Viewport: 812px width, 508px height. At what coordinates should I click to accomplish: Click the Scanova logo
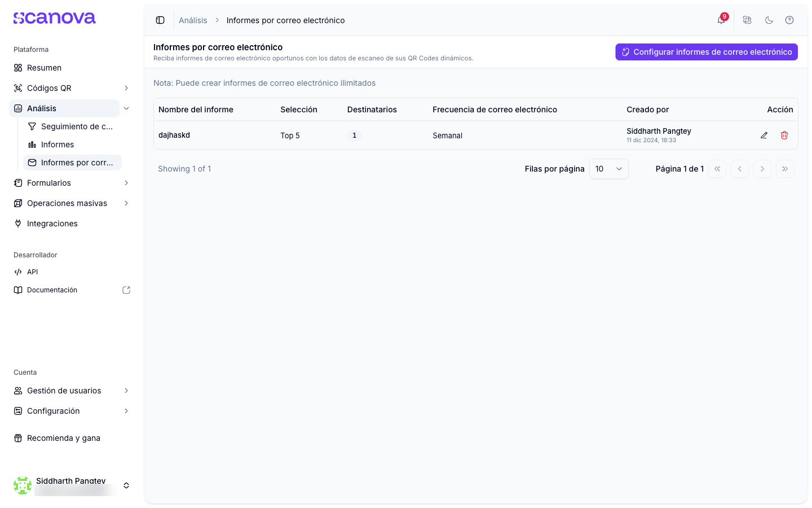tap(55, 18)
